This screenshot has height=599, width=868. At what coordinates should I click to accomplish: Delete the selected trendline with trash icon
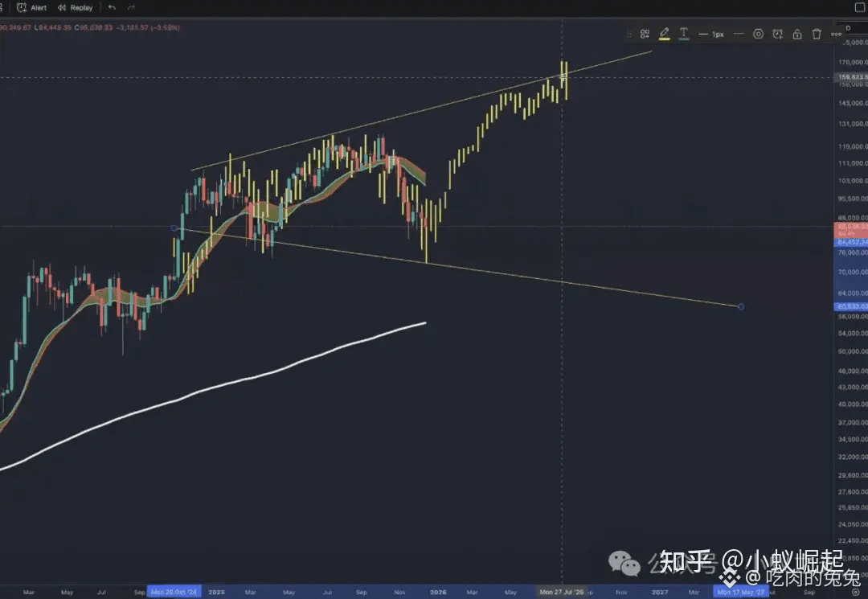[817, 35]
